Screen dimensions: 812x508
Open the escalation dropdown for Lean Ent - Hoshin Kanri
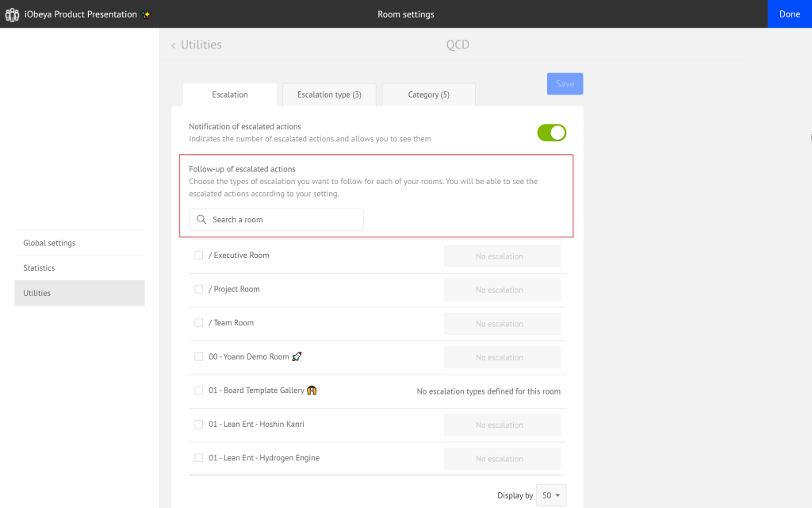502,425
